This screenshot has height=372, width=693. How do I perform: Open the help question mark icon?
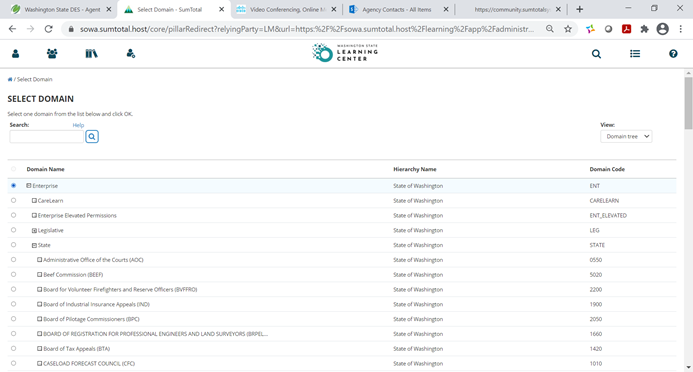click(x=673, y=54)
